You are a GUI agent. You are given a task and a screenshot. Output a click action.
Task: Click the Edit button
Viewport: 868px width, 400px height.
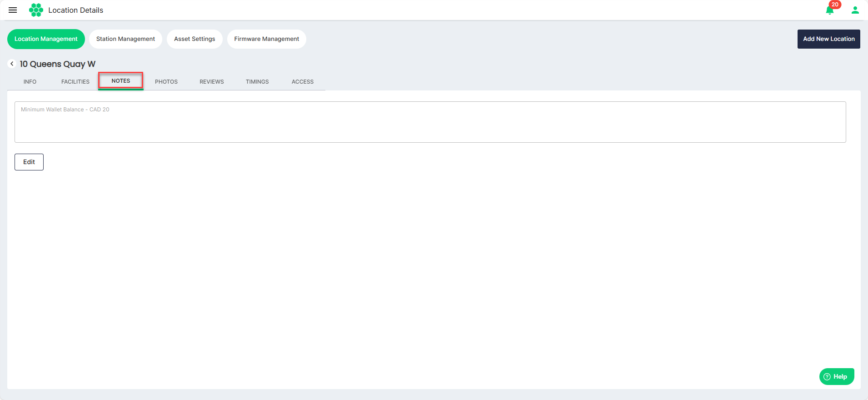pos(29,162)
